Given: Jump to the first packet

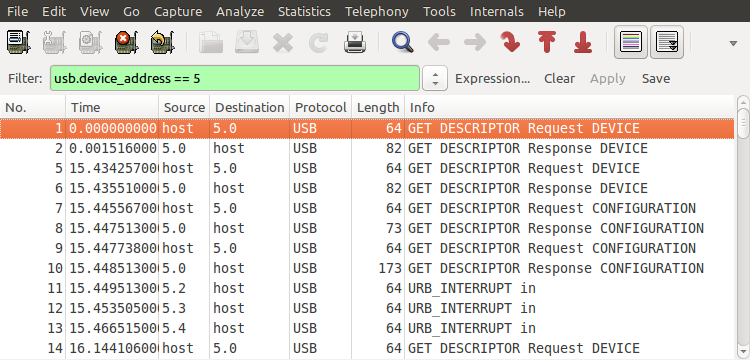Looking at the screenshot, I should tap(547, 43).
